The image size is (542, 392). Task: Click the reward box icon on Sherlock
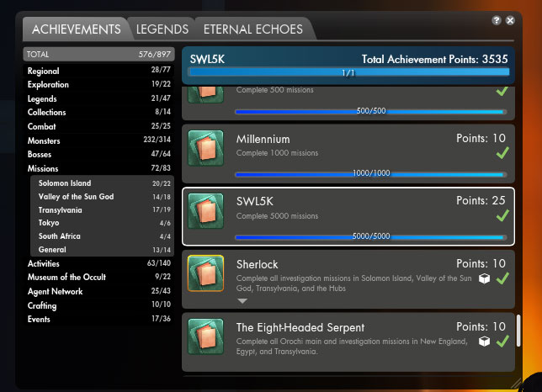(484, 278)
